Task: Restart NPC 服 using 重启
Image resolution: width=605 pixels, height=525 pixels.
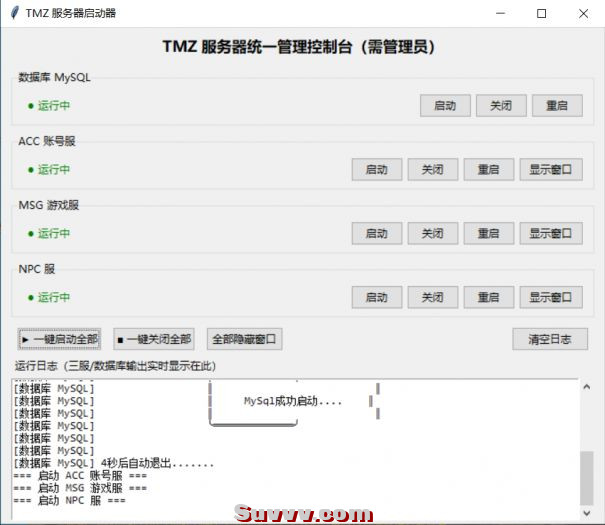Action: pos(488,297)
